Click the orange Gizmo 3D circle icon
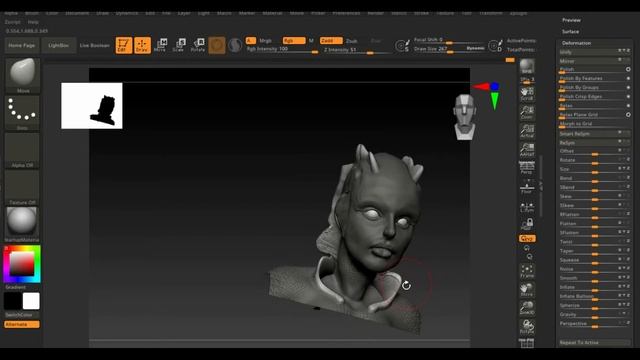The width and height of the screenshot is (640, 360). pos(217,45)
